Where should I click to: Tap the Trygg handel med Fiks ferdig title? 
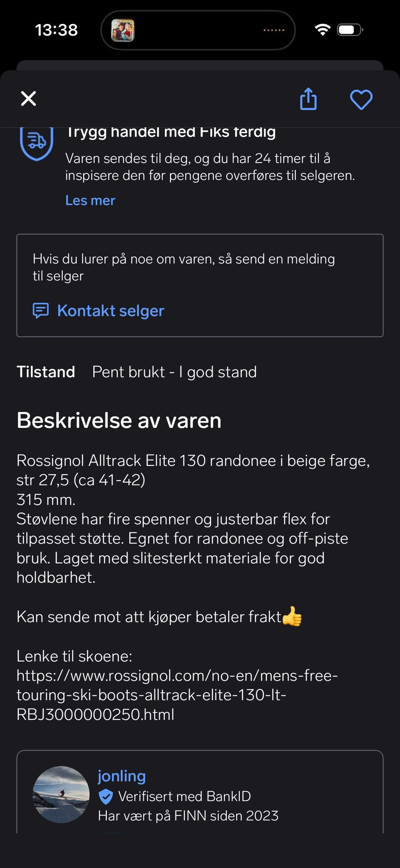point(171,133)
